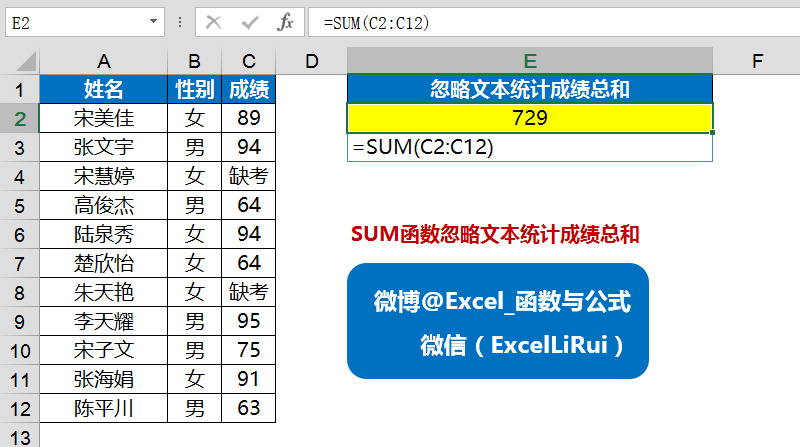Select column C header

[x=248, y=61]
